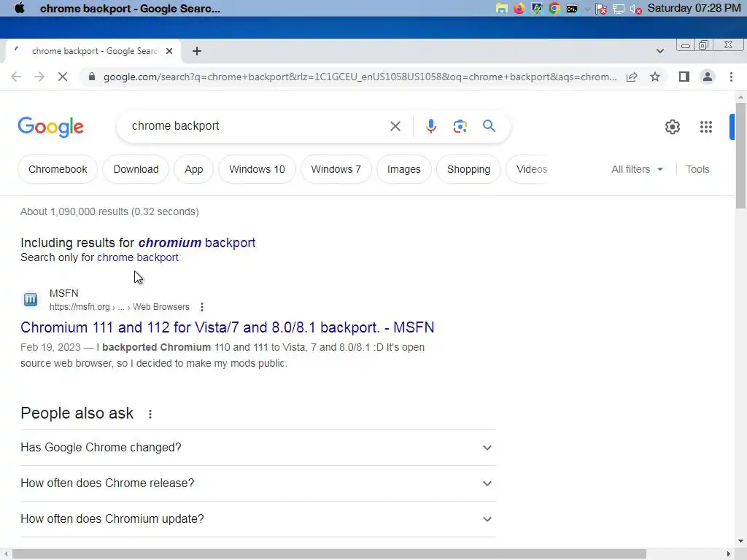This screenshot has height=560, width=747.
Task: Click the MSFN site favicon
Action: click(31, 300)
